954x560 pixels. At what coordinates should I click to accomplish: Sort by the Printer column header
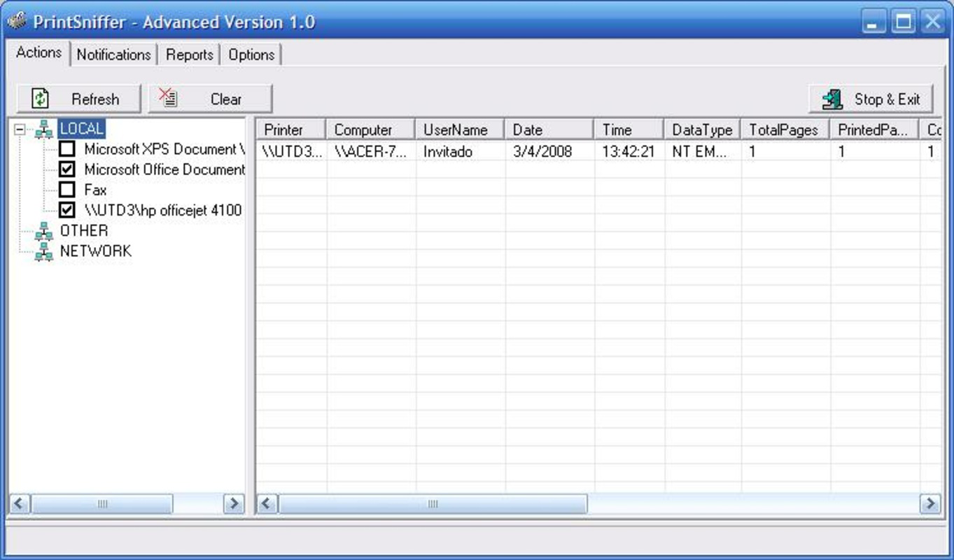pyautogui.click(x=291, y=129)
